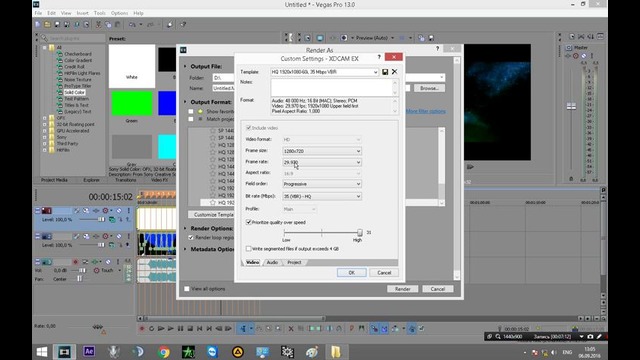The height and width of the screenshot is (360, 640).
Task: Click OK in the Custom Settings dialog
Action: [x=351, y=273]
